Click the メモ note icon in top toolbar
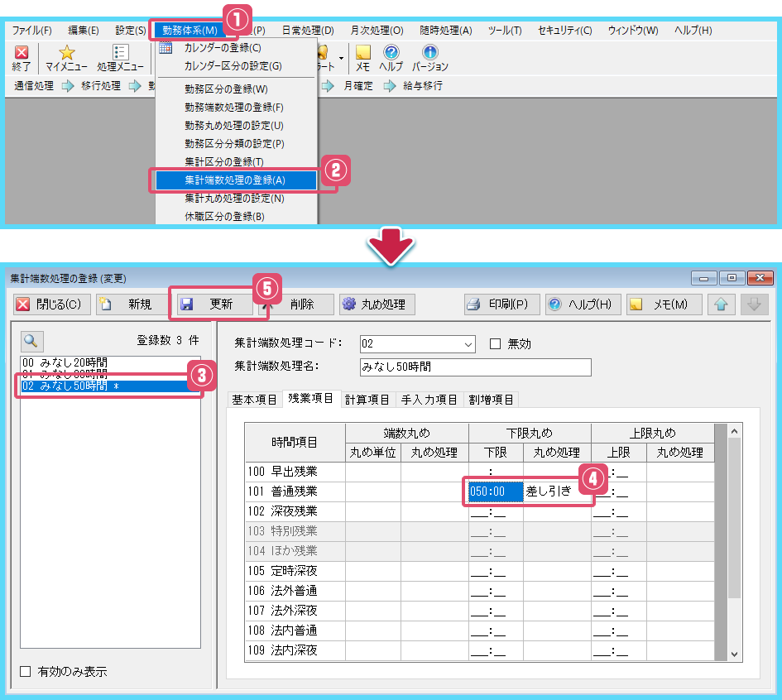 coord(362,54)
